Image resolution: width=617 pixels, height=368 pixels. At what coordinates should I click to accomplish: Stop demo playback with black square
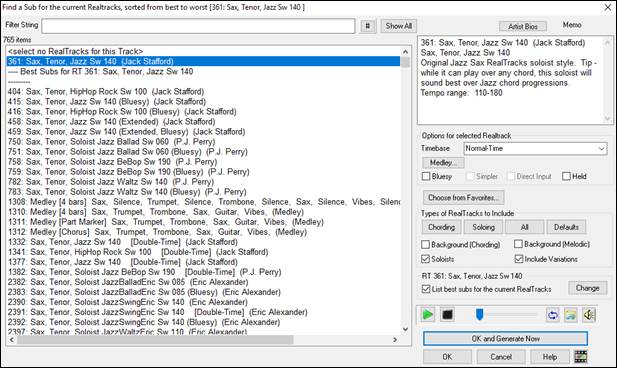point(447,315)
